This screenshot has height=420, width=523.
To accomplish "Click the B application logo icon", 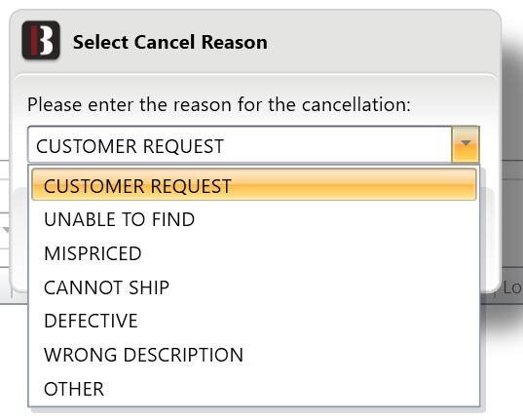I will [41, 40].
